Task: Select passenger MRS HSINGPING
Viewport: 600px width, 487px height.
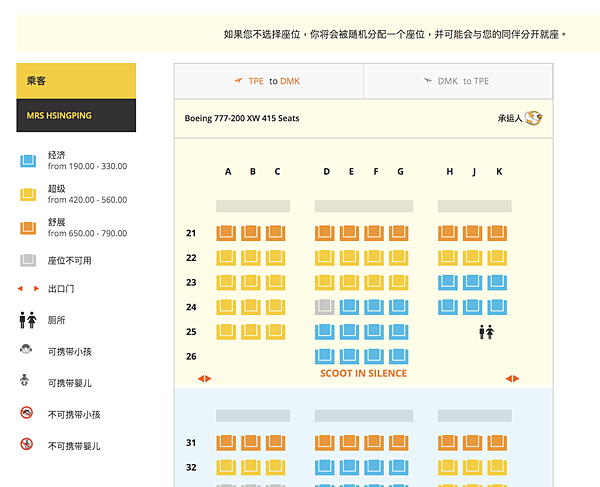Action: pyautogui.click(x=76, y=116)
